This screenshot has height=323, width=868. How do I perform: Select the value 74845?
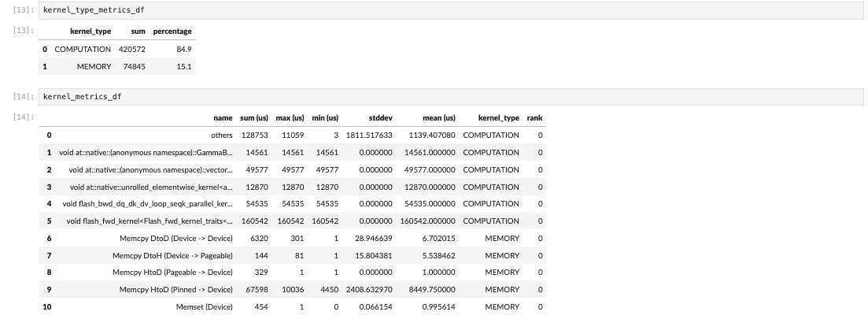pos(134,66)
